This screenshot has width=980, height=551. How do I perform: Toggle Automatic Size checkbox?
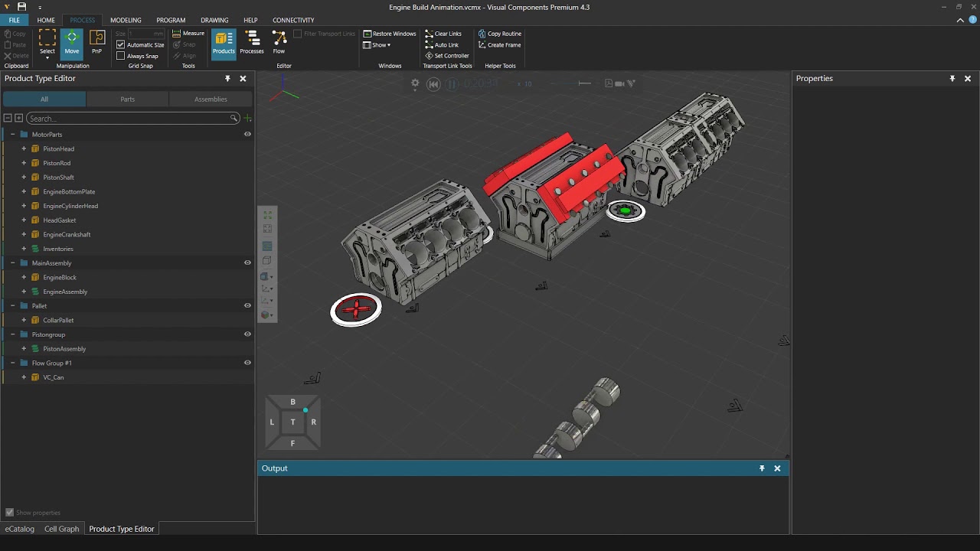pos(121,45)
